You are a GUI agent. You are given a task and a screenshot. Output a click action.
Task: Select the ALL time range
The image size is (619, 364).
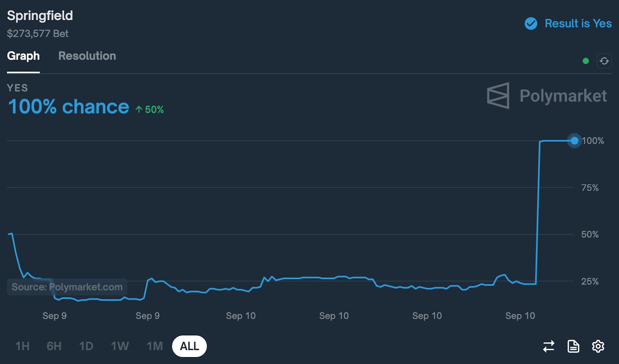coord(190,346)
